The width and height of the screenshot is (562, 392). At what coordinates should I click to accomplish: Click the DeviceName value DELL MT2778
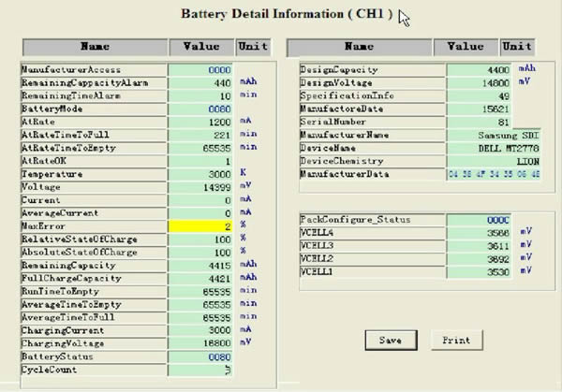pyautogui.click(x=494, y=148)
